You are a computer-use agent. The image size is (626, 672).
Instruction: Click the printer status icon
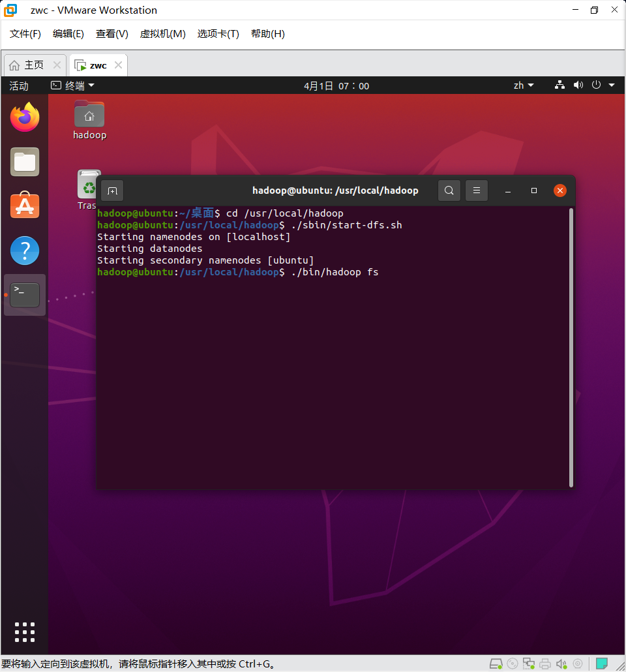point(545,664)
